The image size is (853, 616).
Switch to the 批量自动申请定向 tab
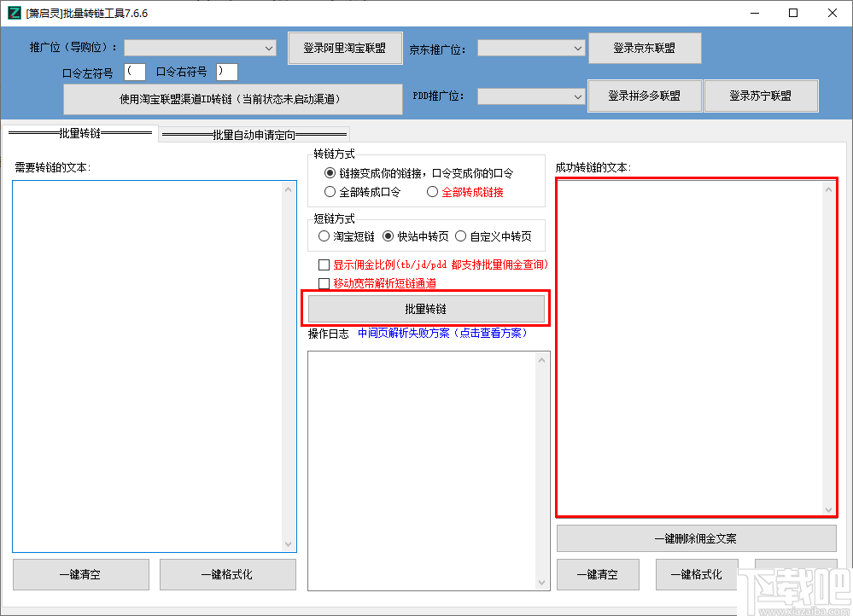(x=254, y=134)
